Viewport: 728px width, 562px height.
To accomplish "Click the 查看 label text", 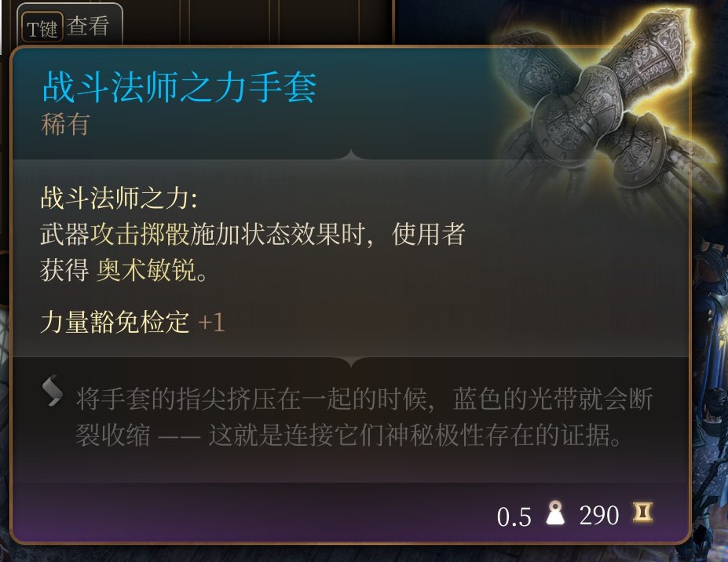I will click(x=88, y=26).
